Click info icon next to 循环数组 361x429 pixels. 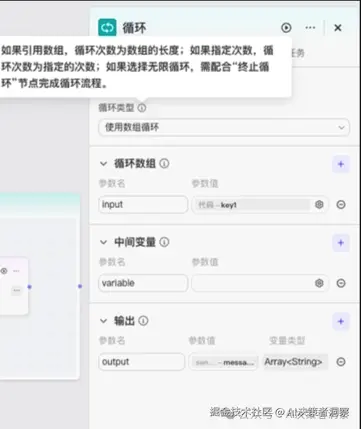tap(164, 164)
